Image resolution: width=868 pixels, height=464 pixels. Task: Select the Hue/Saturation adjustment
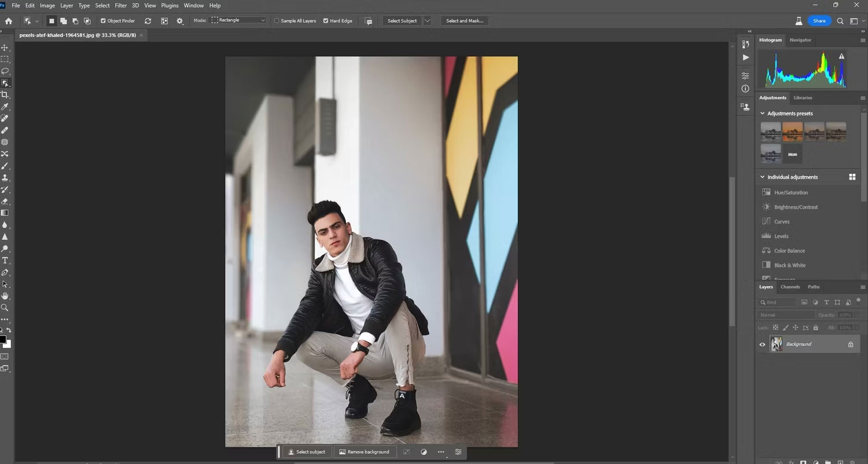[x=790, y=192]
